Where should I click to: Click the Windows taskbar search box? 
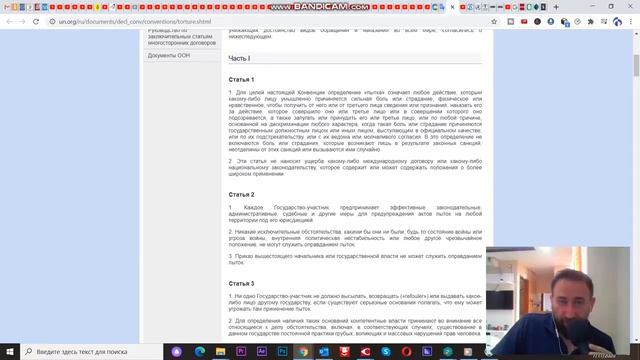pos(91,351)
